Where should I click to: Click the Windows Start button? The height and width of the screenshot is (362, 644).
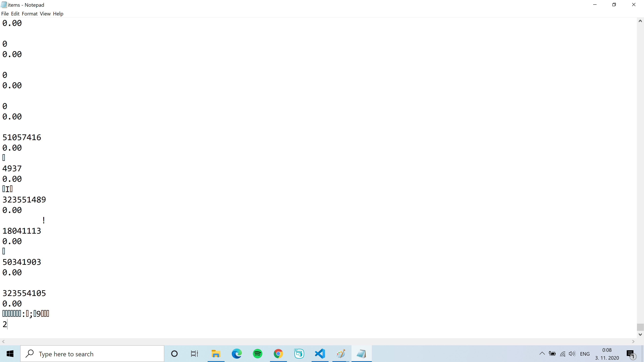10,354
